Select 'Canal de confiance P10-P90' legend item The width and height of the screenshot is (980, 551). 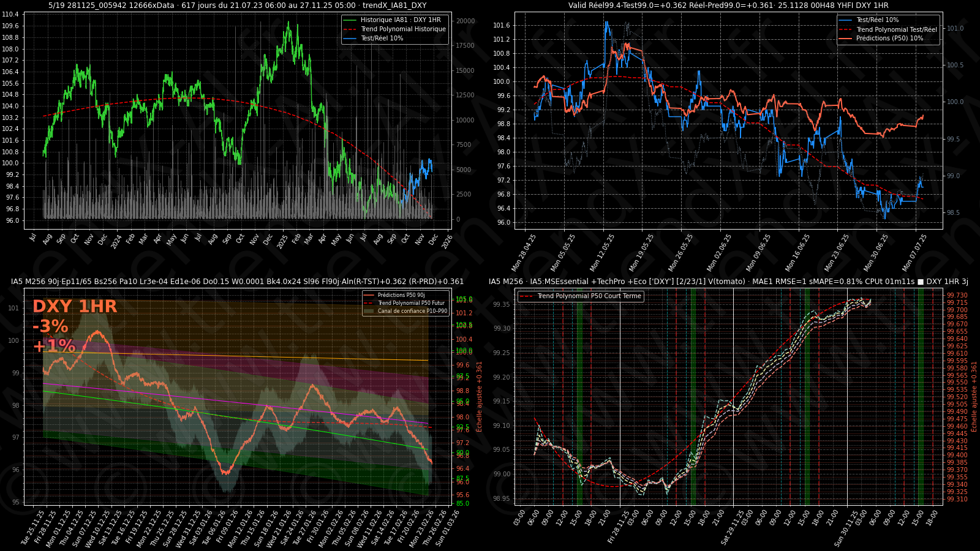pos(412,311)
